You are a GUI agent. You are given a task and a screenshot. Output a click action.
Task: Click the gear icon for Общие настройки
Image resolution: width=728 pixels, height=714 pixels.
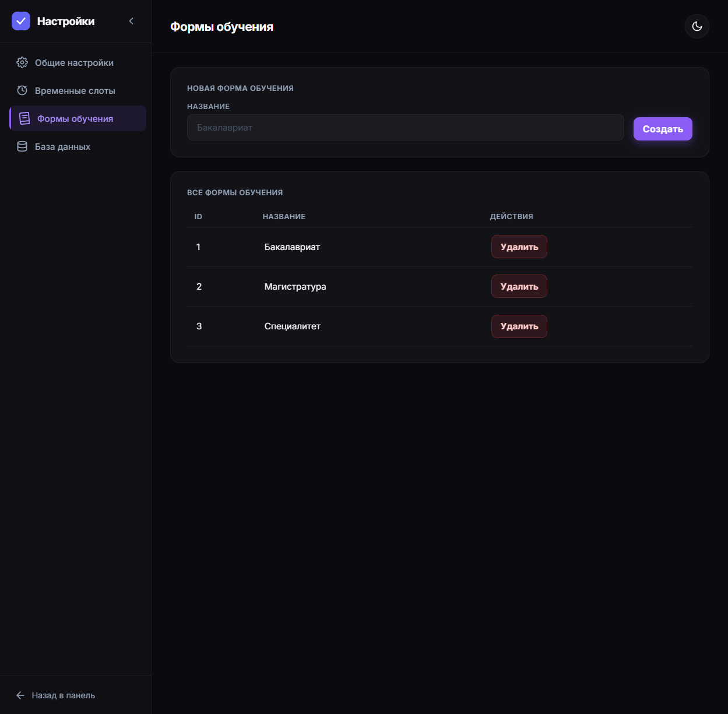(22, 62)
